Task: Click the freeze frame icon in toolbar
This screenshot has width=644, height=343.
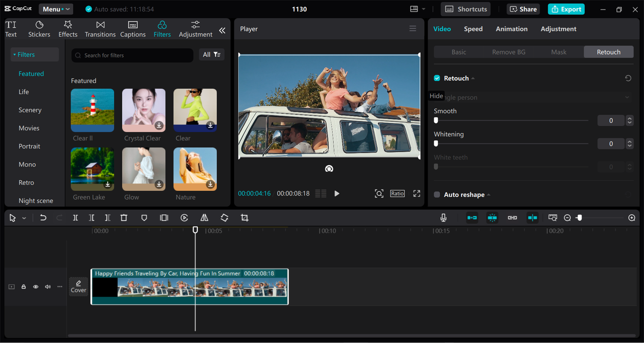Action: [164, 218]
